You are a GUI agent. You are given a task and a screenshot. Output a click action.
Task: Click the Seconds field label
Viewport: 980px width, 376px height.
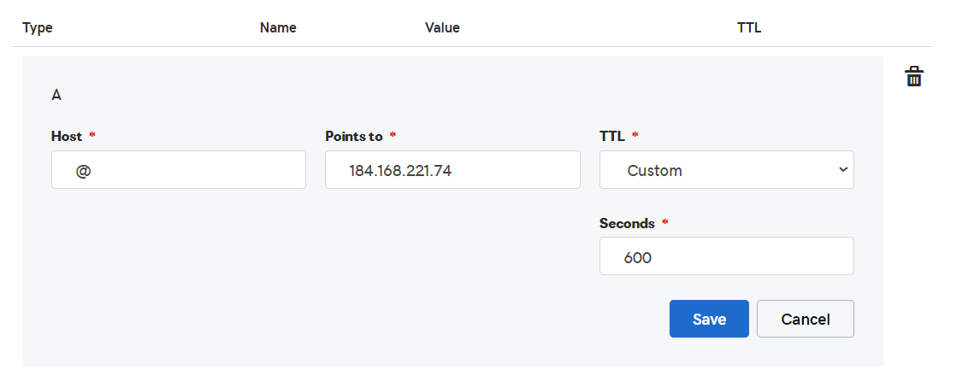627,223
